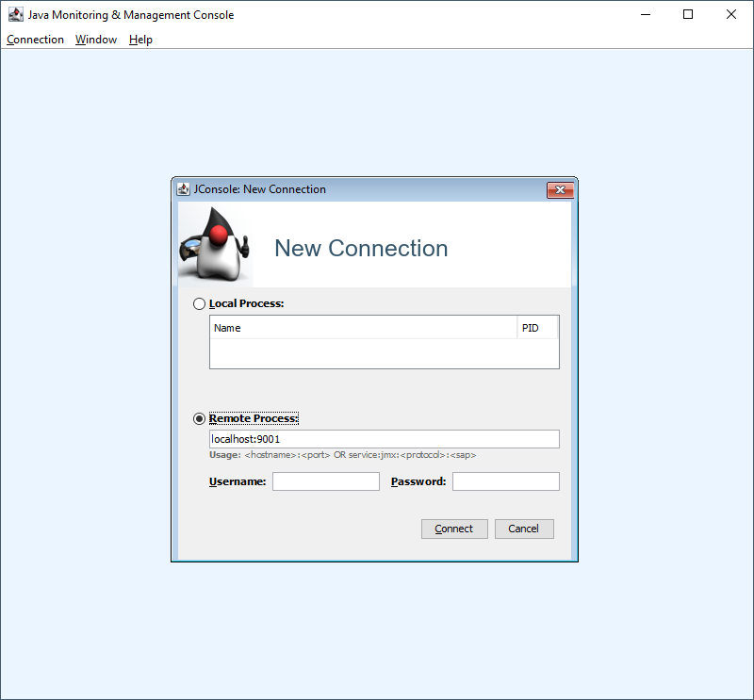Click the JConsole dialog title bar icon
Image resolution: width=754 pixels, height=700 pixels.
[x=184, y=189]
